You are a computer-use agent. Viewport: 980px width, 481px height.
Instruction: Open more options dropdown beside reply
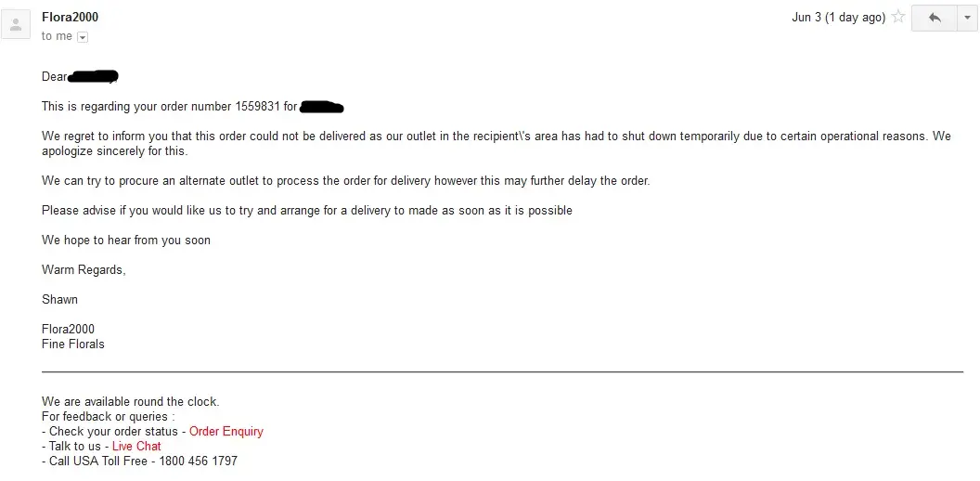(967, 18)
